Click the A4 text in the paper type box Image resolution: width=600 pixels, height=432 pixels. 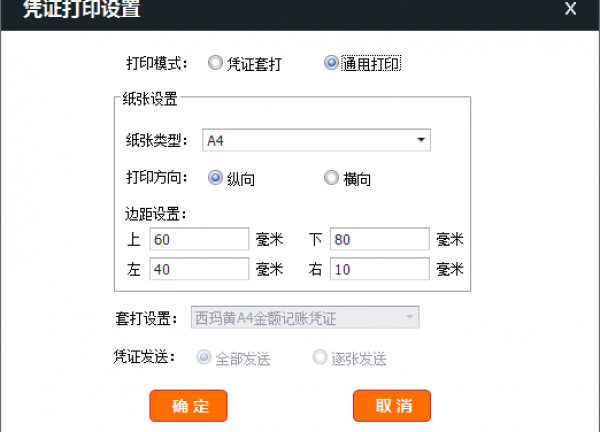coord(216,140)
